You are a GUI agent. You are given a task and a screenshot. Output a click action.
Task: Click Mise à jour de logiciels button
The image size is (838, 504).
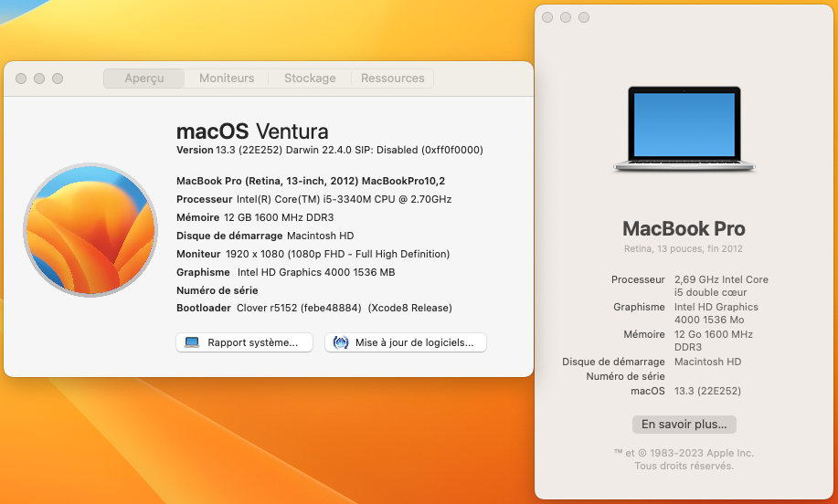click(x=405, y=342)
